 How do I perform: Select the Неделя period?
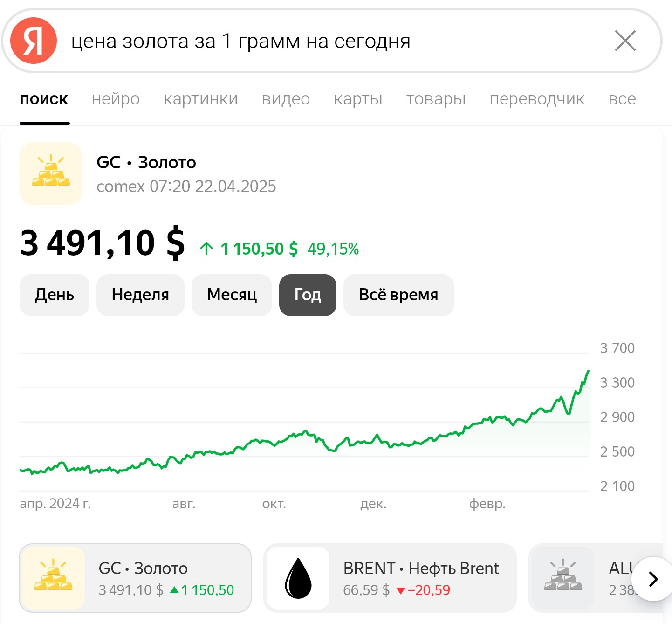(x=140, y=295)
